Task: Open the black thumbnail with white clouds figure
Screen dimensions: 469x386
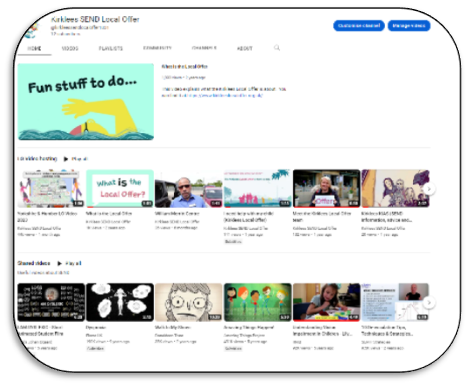Action: pyautogui.click(x=120, y=302)
